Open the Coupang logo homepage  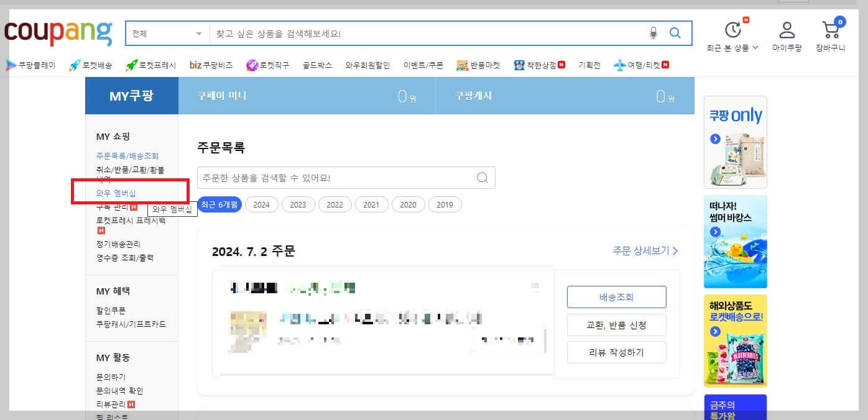coord(58,33)
